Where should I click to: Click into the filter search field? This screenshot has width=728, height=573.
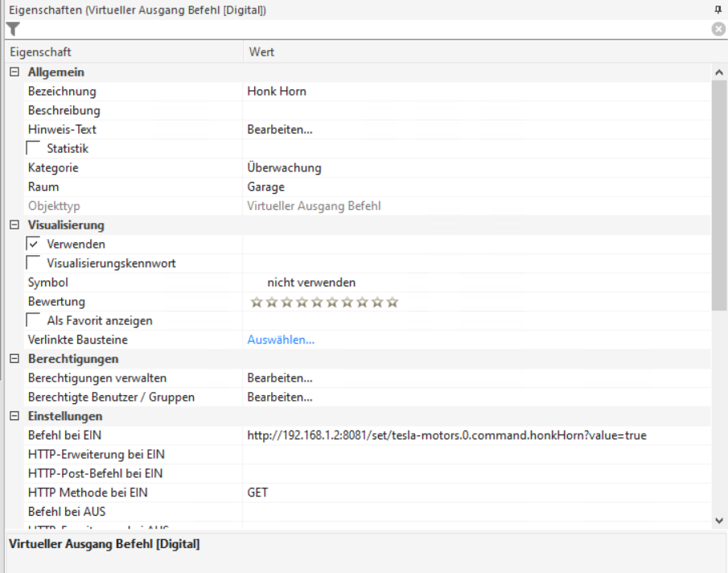(366, 29)
